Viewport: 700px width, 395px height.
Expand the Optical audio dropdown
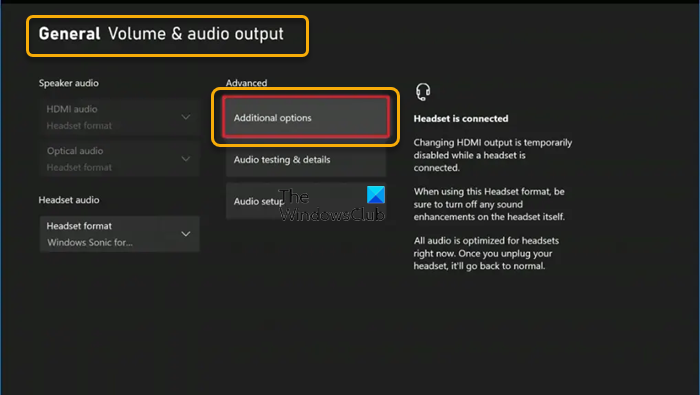[119, 159]
